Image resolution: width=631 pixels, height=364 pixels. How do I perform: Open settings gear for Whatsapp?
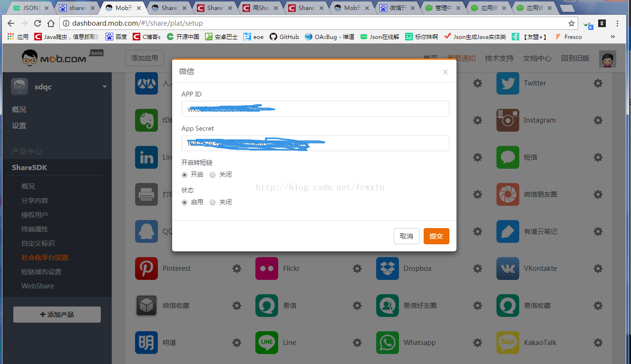pos(477,343)
